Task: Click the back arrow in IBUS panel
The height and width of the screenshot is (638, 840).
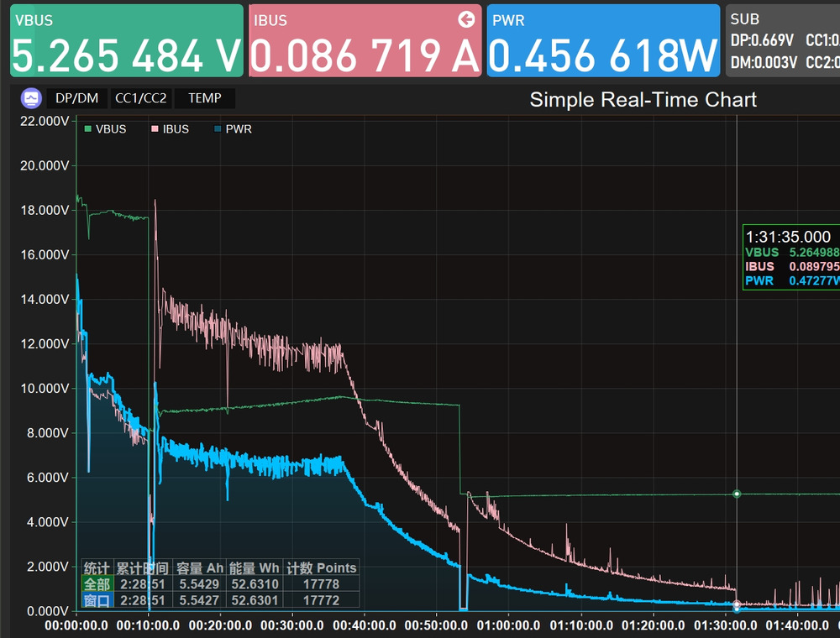Action: pyautogui.click(x=466, y=20)
